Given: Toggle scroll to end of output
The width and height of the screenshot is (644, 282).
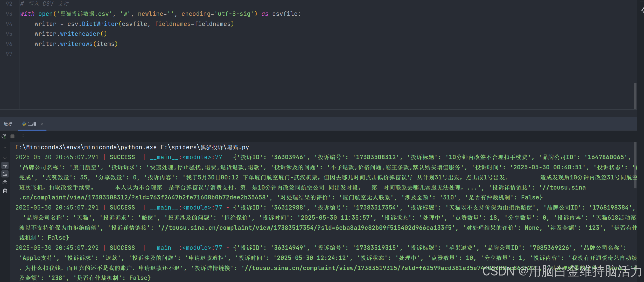Looking at the screenshot, I should 5,174.
